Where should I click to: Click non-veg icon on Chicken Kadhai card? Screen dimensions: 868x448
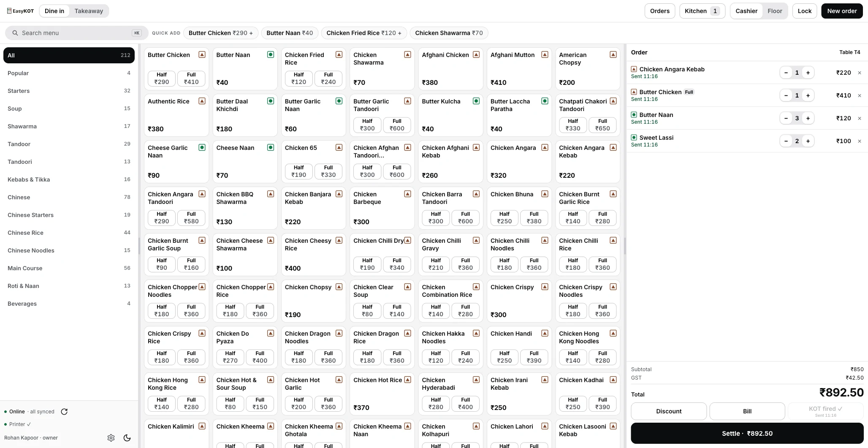point(613,380)
